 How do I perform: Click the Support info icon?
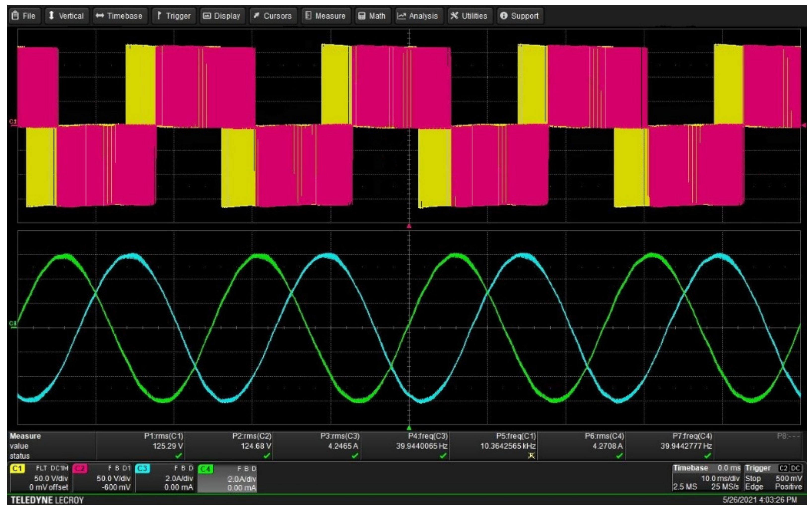click(504, 16)
